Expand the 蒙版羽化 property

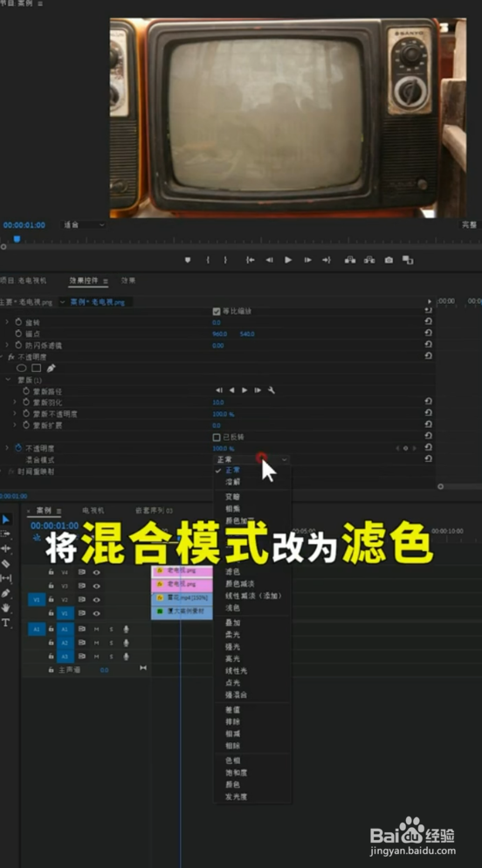coord(15,403)
